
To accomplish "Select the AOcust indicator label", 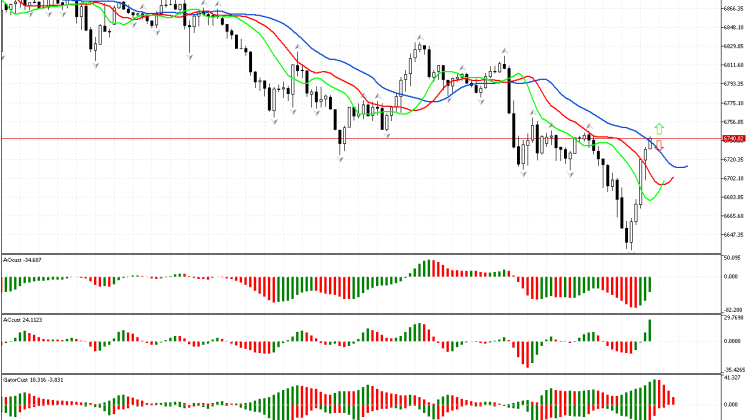I will [x=21, y=259].
